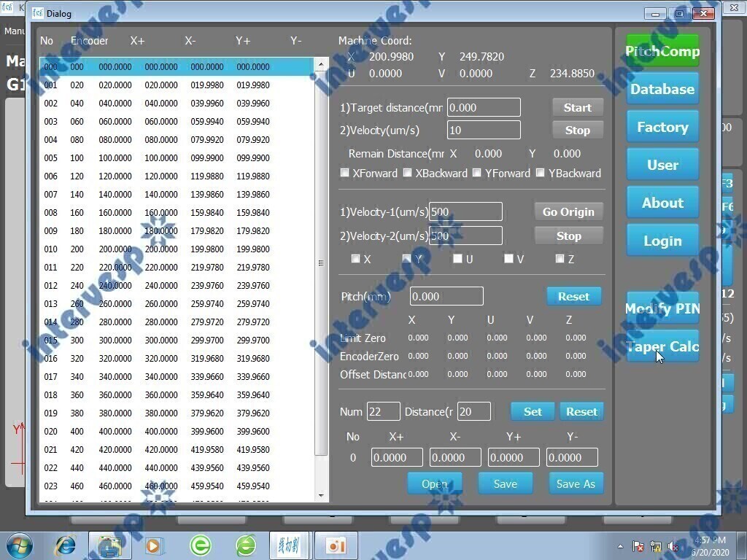Open the PitchComp page
Viewport: 747px width, 560px height.
662,51
